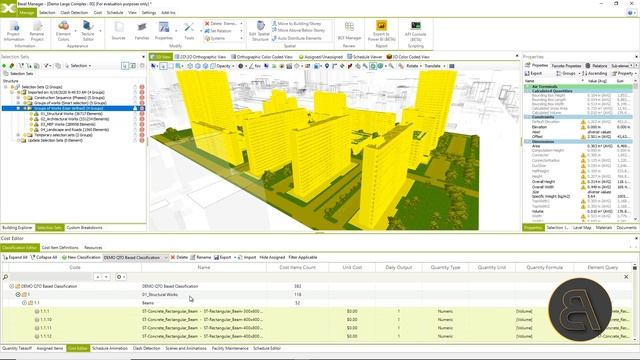Viewport: 640px width, 360px height.
Task: Open the Families tool
Action: click(x=142, y=31)
